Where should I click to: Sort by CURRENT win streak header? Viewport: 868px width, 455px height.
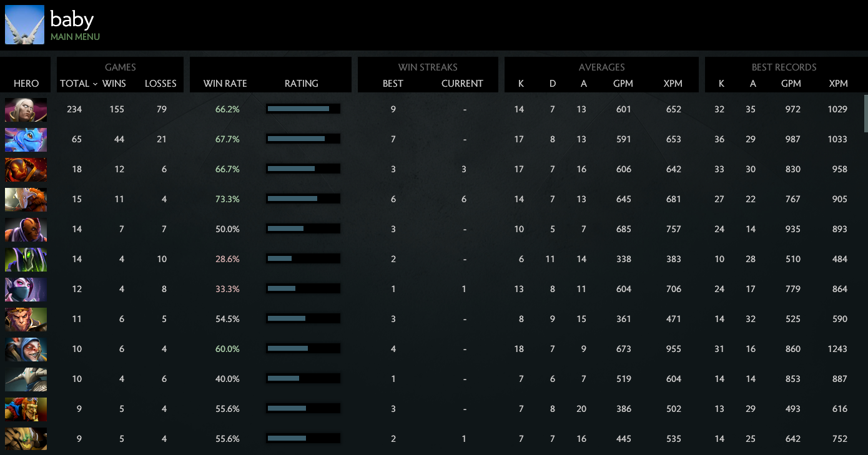click(462, 84)
